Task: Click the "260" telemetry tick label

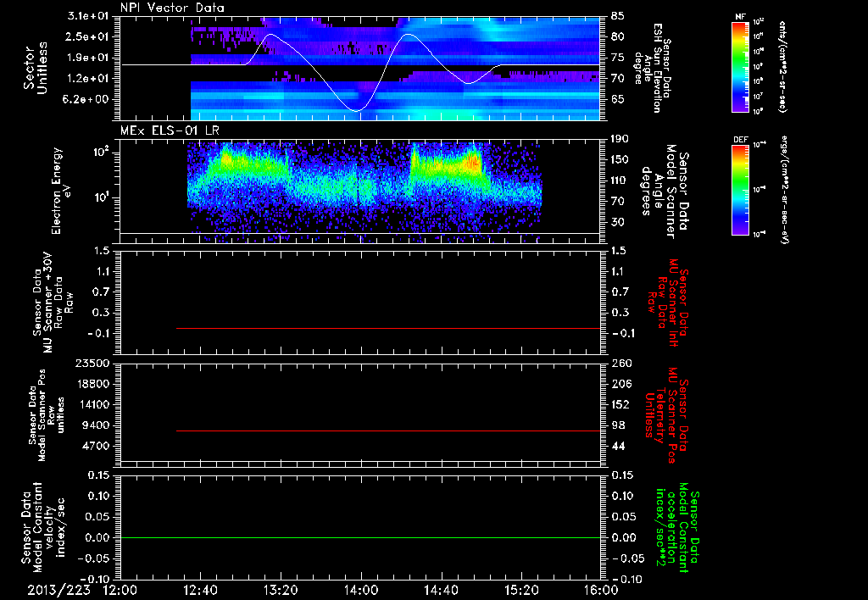Action: [621, 364]
